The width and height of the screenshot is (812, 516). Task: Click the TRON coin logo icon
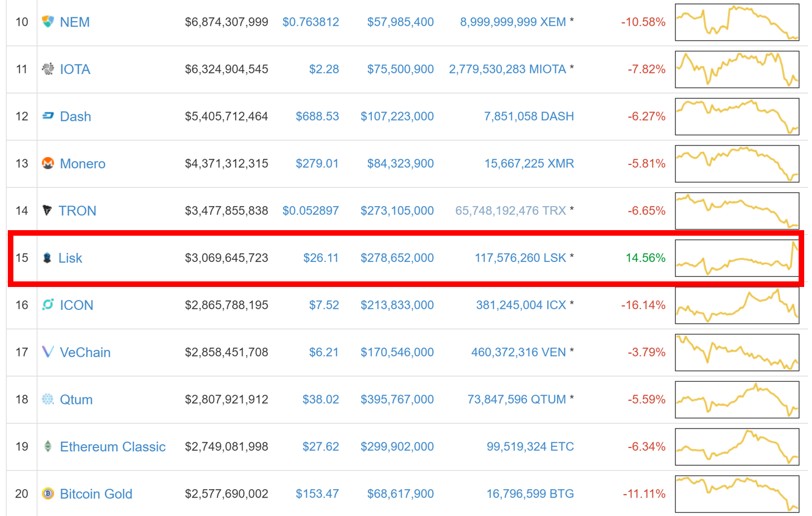[x=47, y=211]
